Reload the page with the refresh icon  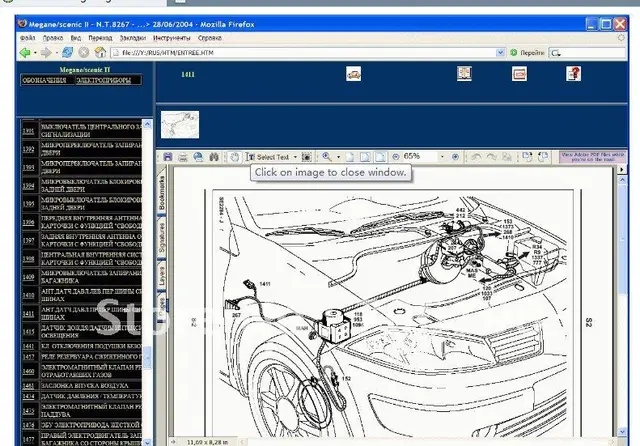tap(67, 52)
